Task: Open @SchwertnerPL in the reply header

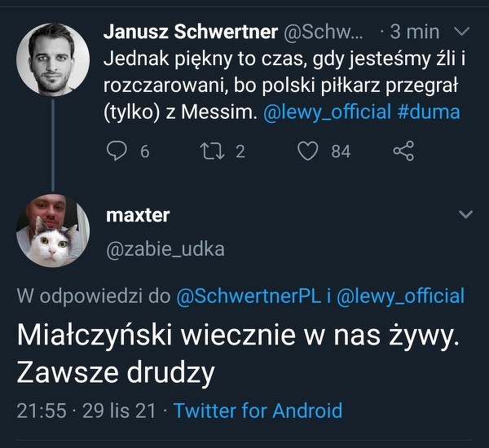Action: pyautogui.click(x=248, y=296)
